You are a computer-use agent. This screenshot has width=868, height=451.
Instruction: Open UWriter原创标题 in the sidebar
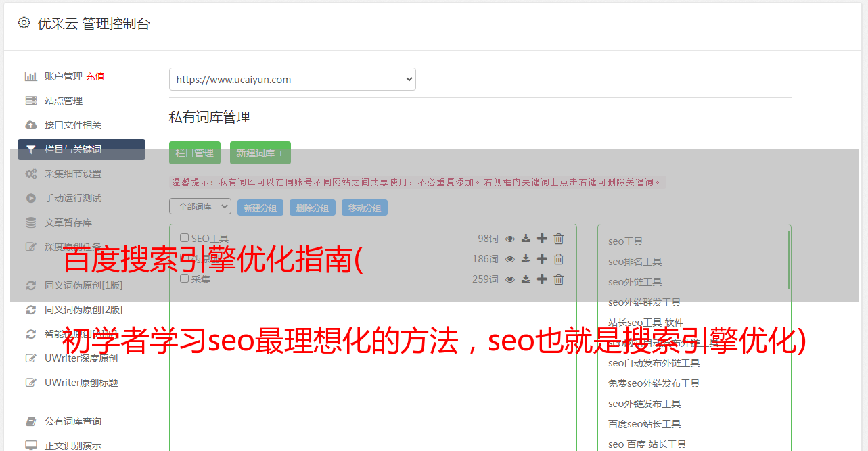tap(81, 383)
